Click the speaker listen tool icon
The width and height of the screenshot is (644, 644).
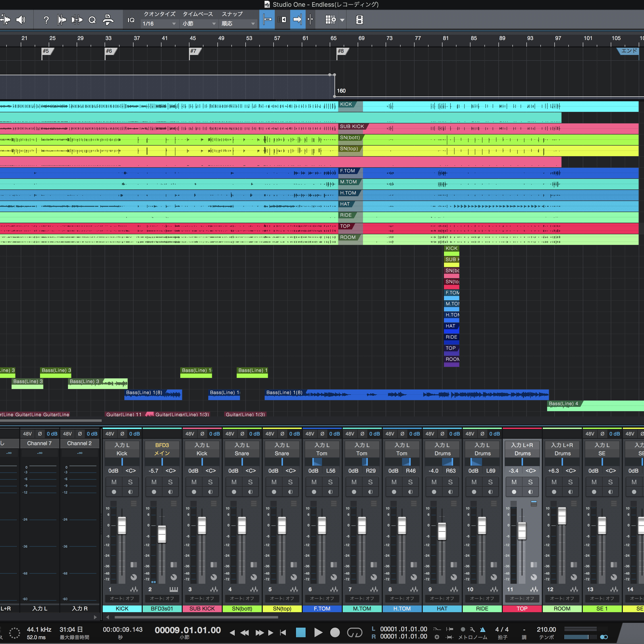click(21, 20)
